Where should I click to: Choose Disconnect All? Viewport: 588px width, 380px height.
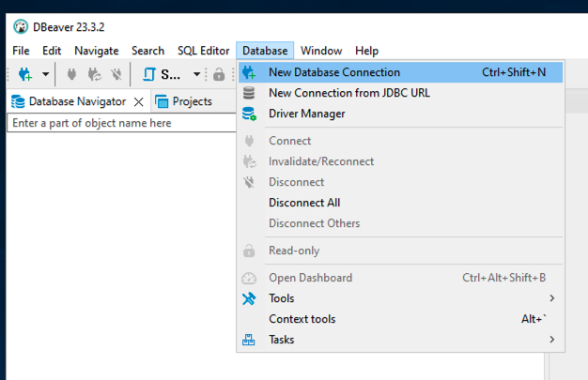400,203
